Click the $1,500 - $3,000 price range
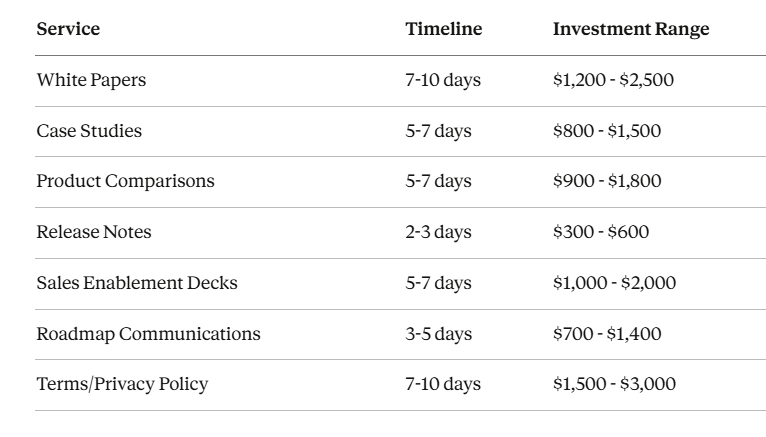The height and width of the screenshot is (437, 766). pos(614,384)
